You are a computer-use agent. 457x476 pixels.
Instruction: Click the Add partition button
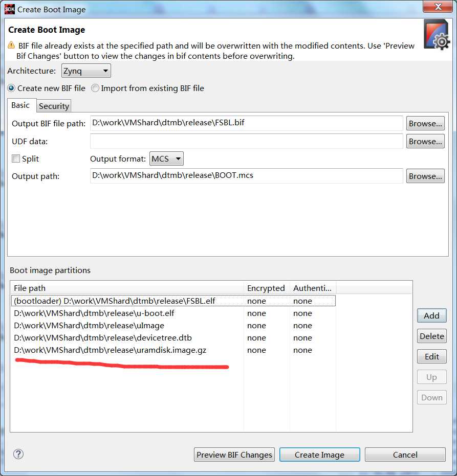point(431,316)
